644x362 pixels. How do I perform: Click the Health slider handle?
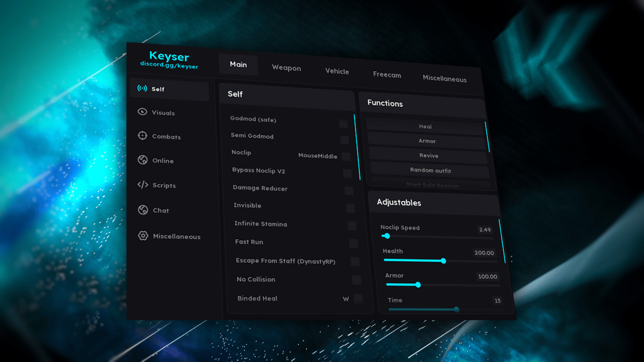(x=443, y=261)
